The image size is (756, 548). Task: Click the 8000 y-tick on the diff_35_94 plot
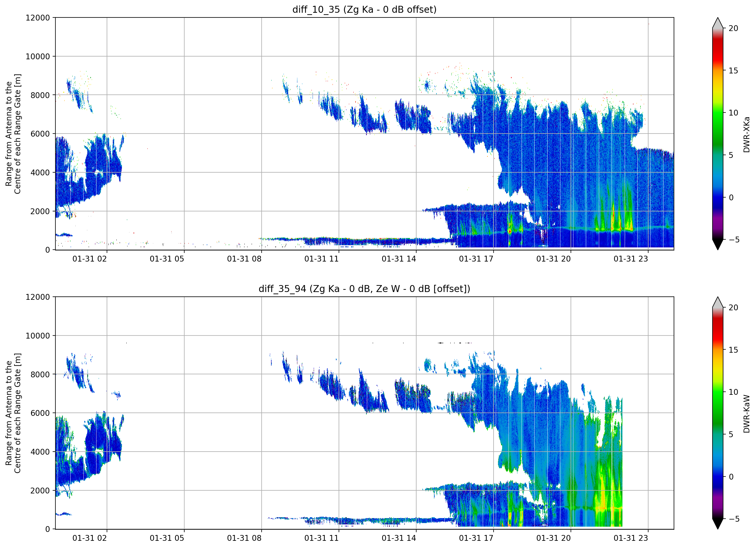point(40,374)
